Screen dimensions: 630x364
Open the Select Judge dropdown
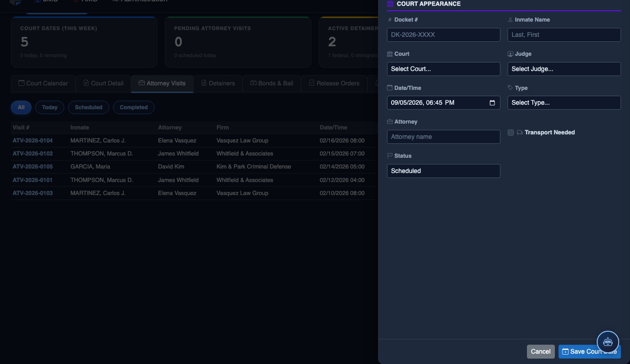coord(564,69)
